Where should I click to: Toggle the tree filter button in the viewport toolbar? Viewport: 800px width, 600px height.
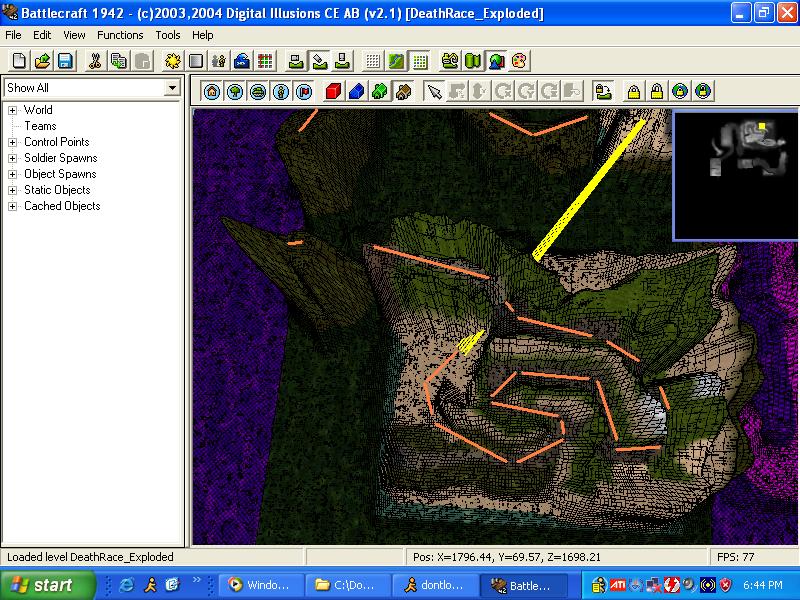click(235, 92)
